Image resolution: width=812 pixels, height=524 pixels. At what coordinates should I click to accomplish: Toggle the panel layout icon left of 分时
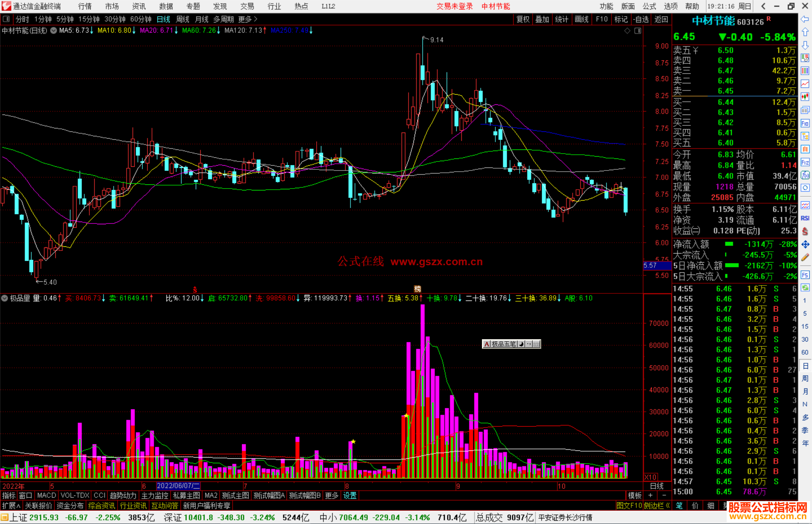coord(6,19)
